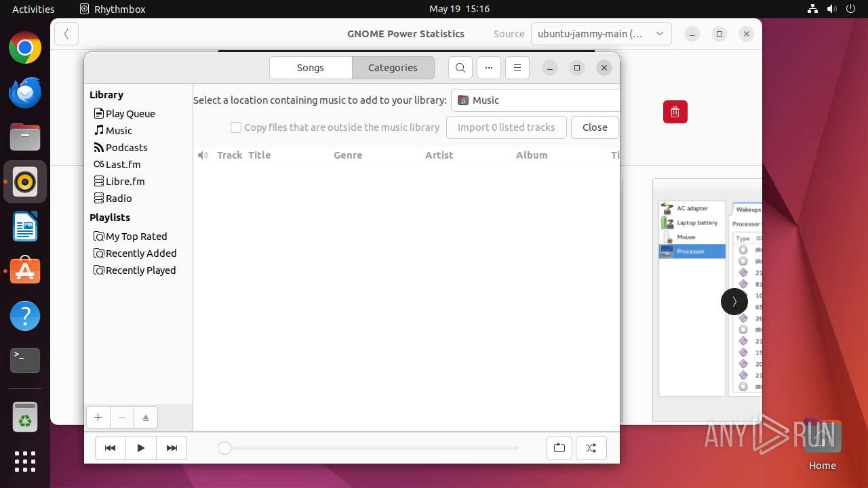Open the ellipsis view options menu
The height and width of the screenshot is (488, 868).
pos(489,68)
